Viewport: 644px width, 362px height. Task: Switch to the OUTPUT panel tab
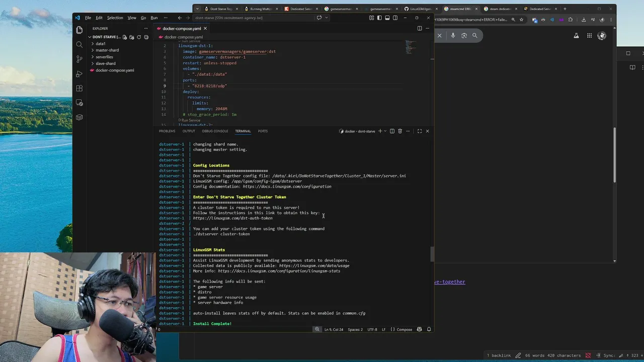click(x=189, y=131)
